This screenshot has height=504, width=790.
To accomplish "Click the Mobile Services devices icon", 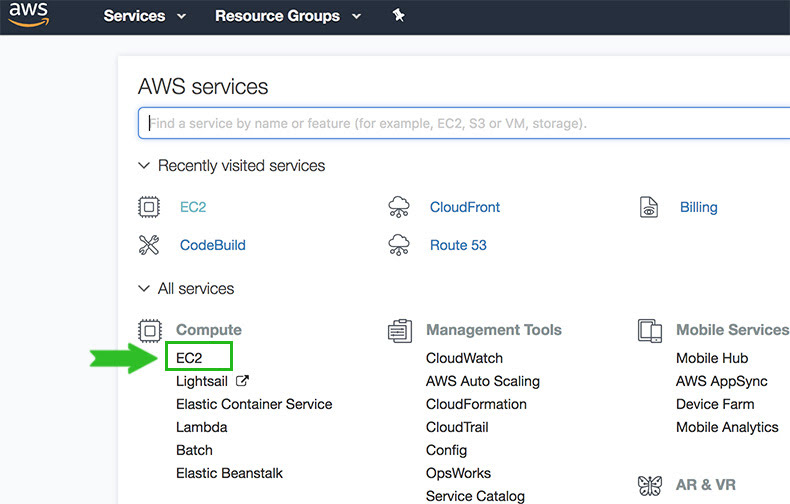I will [649, 330].
